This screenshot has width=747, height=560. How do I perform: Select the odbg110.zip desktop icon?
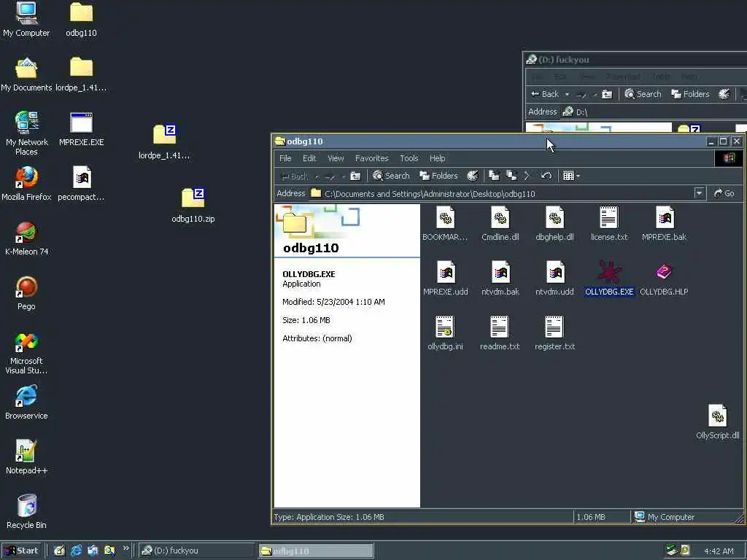coord(193,205)
